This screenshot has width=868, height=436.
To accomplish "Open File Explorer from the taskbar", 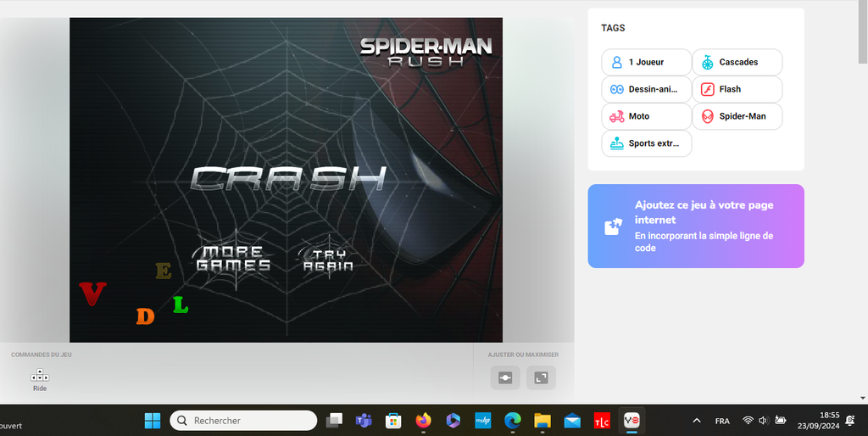I will [542, 421].
